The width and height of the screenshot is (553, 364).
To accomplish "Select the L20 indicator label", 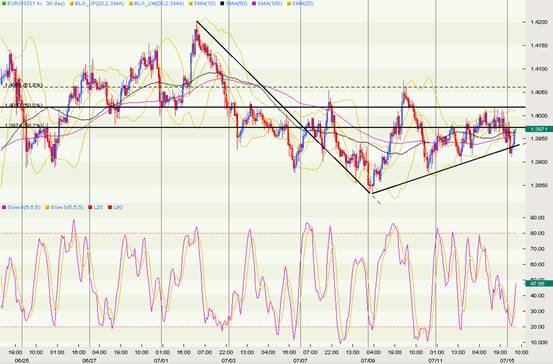I will point(98,207).
